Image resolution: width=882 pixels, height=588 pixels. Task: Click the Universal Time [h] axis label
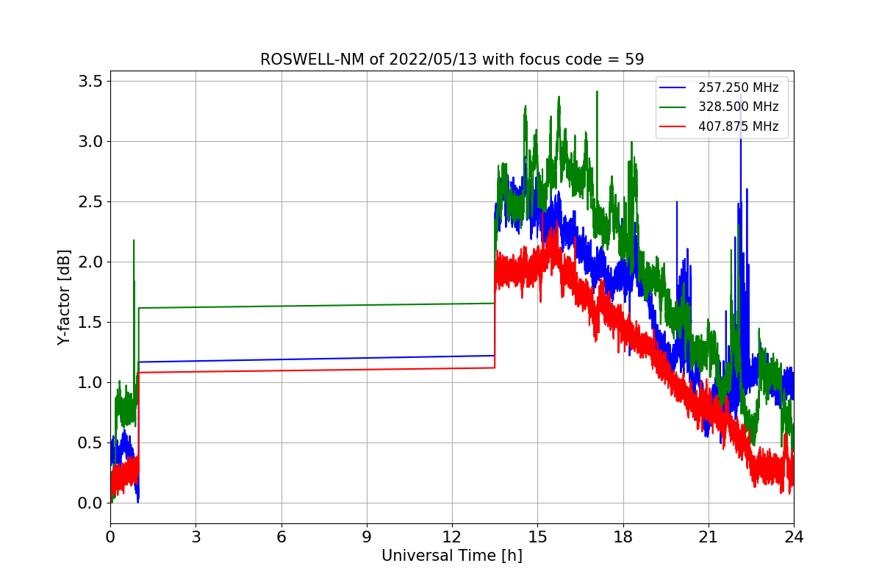click(452, 556)
